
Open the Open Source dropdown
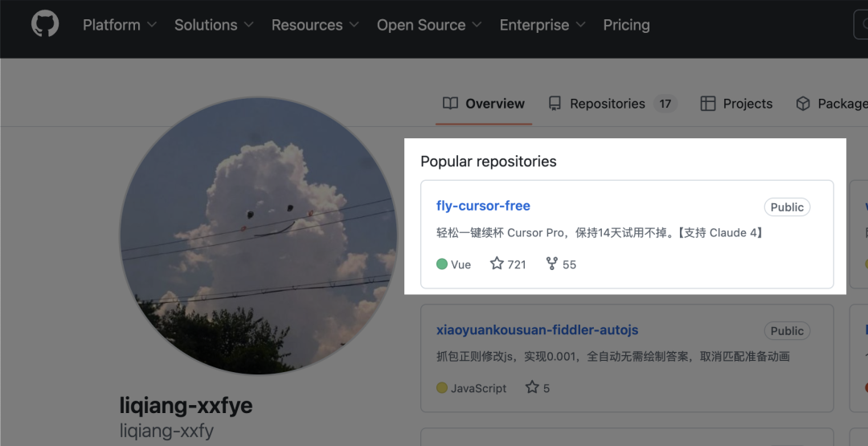pyautogui.click(x=429, y=25)
